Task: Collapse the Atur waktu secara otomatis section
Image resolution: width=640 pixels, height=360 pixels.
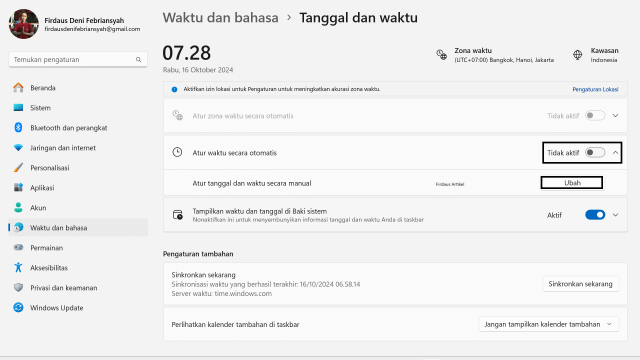Action: pos(616,153)
